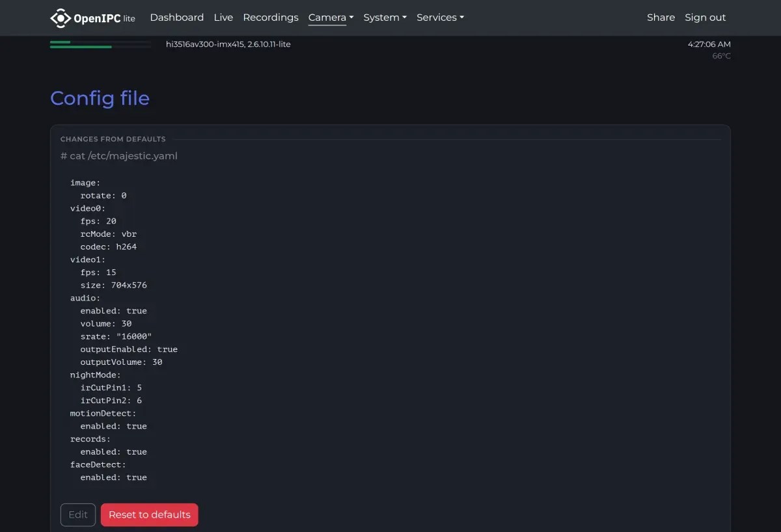
Task: Click the 'size: 704x576' line
Action: point(114,285)
